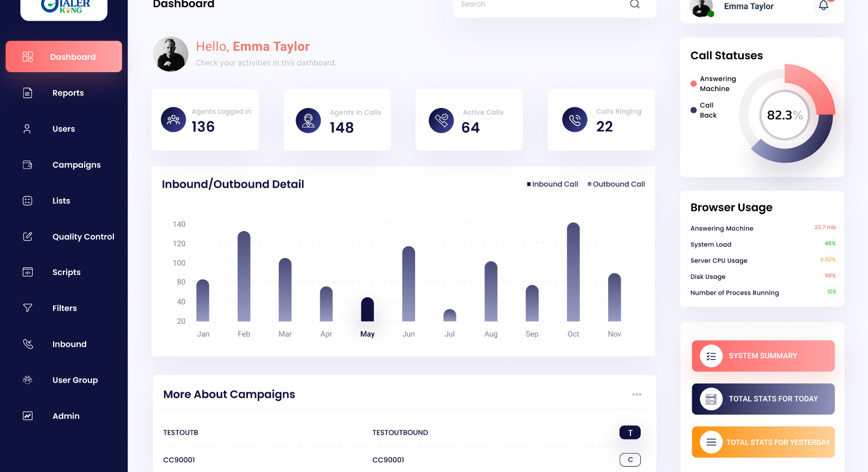Click the notification bell icon
868x472 pixels.
coord(823,5)
